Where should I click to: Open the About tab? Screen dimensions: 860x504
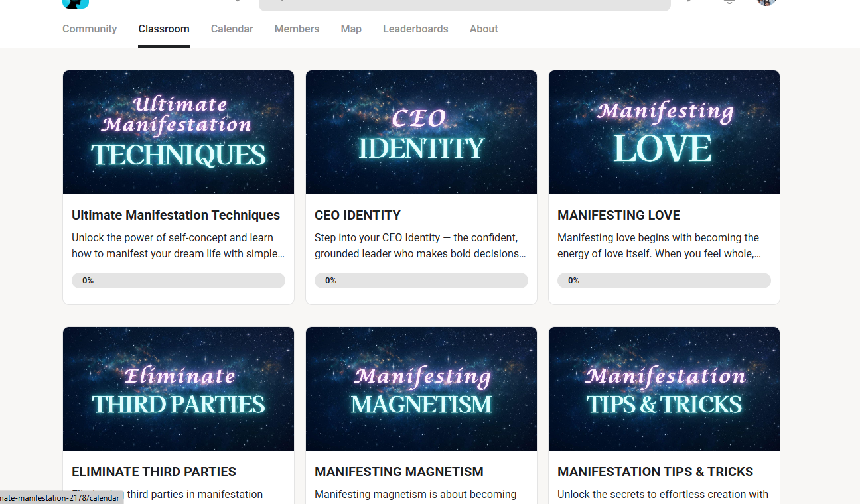pos(484,29)
